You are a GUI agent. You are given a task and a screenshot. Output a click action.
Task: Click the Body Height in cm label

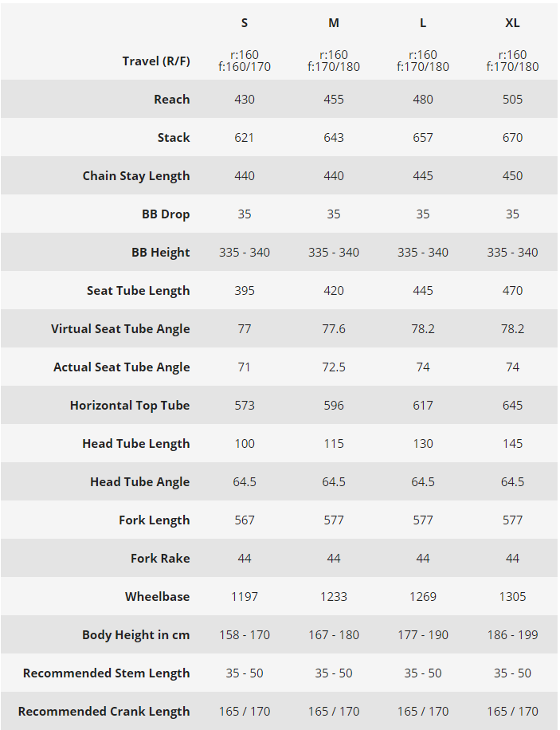click(x=135, y=635)
